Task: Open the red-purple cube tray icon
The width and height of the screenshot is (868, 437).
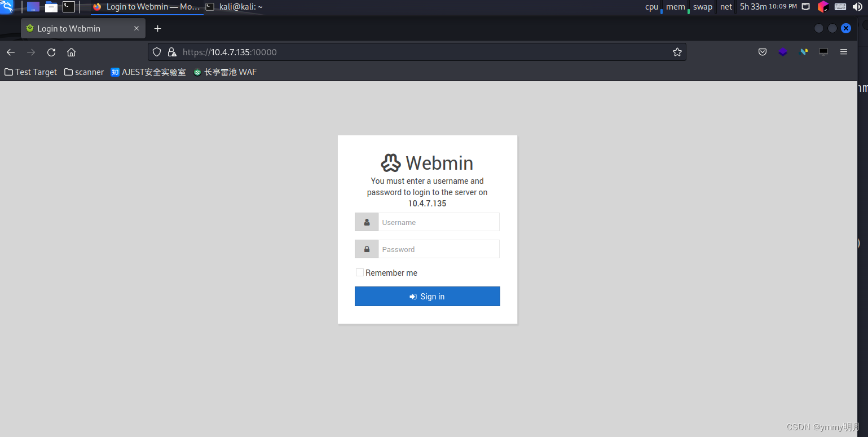Action: point(823,7)
